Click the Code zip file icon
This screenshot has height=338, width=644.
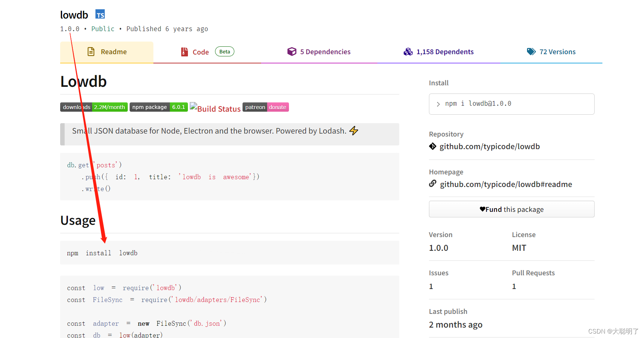(x=184, y=52)
